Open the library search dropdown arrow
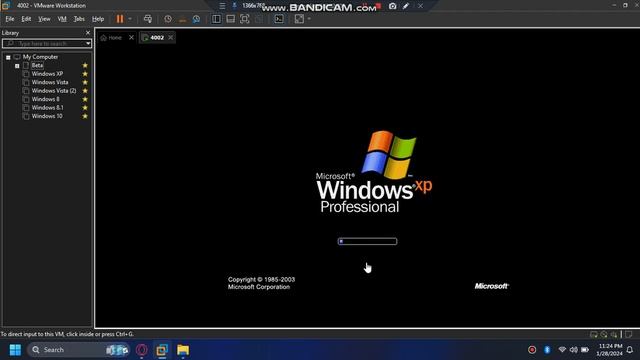Viewport: 640px width, 360px height. click(x=88, y=43)
